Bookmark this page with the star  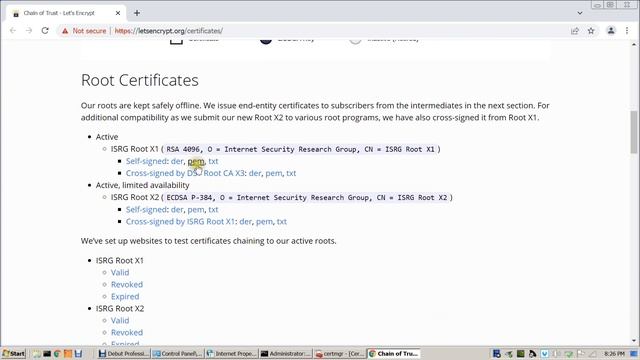(x=591, y=31)
